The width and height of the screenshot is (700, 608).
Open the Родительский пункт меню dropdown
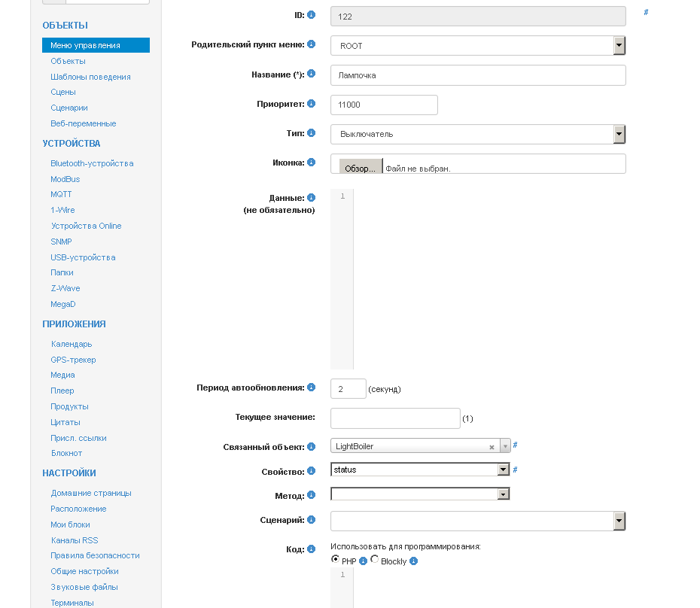coord(619,46)
